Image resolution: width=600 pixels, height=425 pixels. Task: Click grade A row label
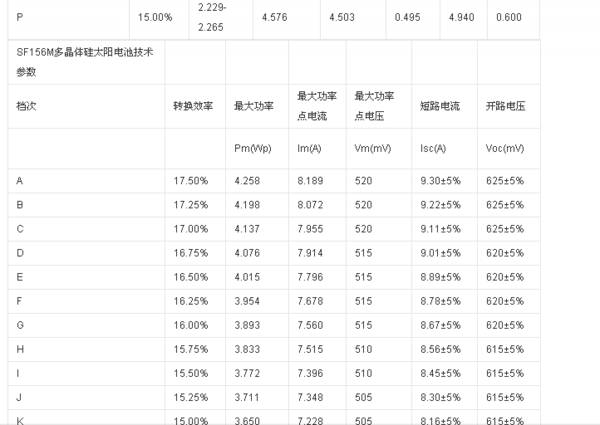(20, 181)
